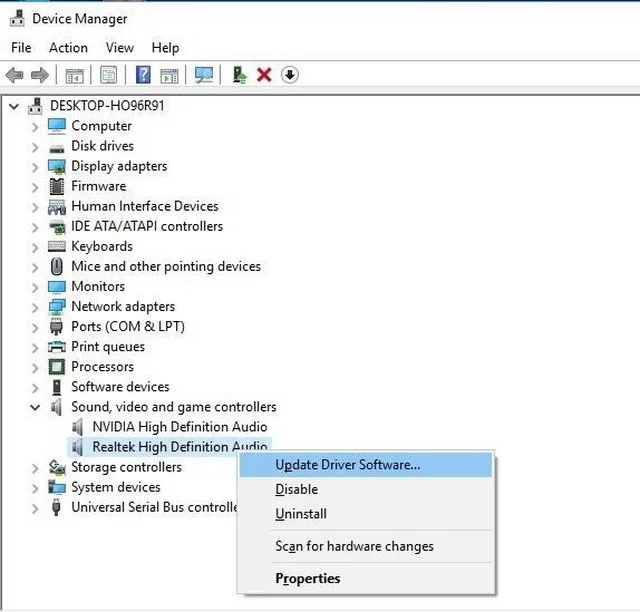Click the red X Uninstall toolbar icon
The height and width of the screenshot is (612, 640).
pos(264,75)
